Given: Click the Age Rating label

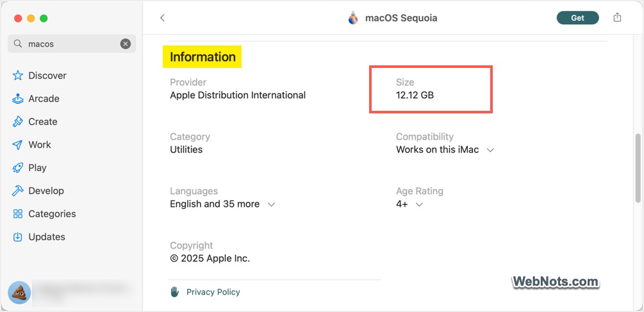Looking at the screenshot, I should click(420, 191).
